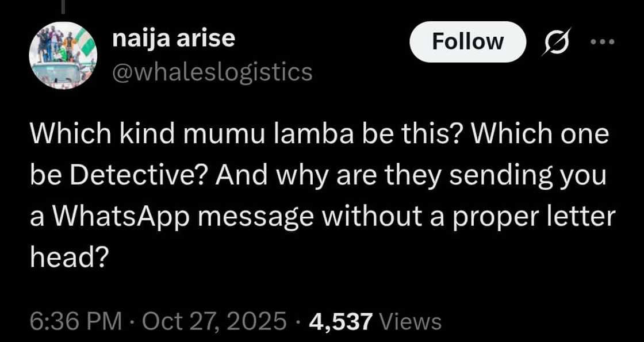644x342 pixels.
Task: Click the display name naija arise
Action: tap(173, 39)
